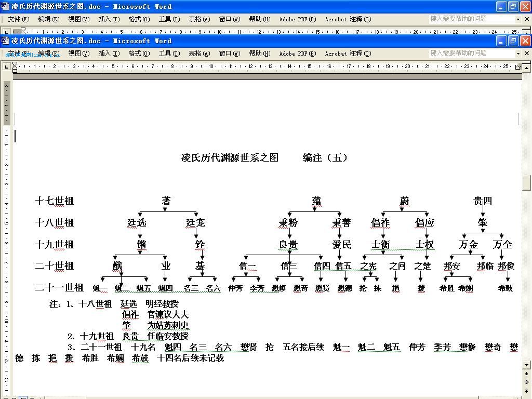Click the Next Page double-arrow button
Viewport: 532px width, 399px height.
(526, 390)
